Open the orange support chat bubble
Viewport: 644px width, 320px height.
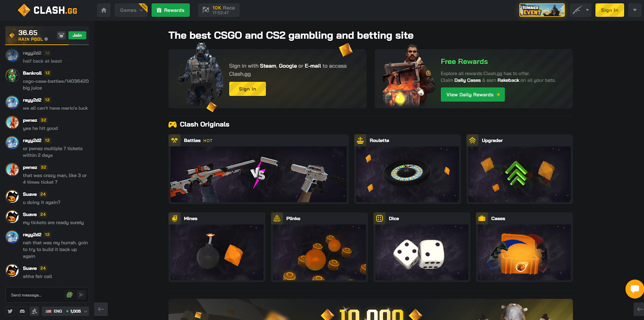pyautogui.click(x=635, y=289)
